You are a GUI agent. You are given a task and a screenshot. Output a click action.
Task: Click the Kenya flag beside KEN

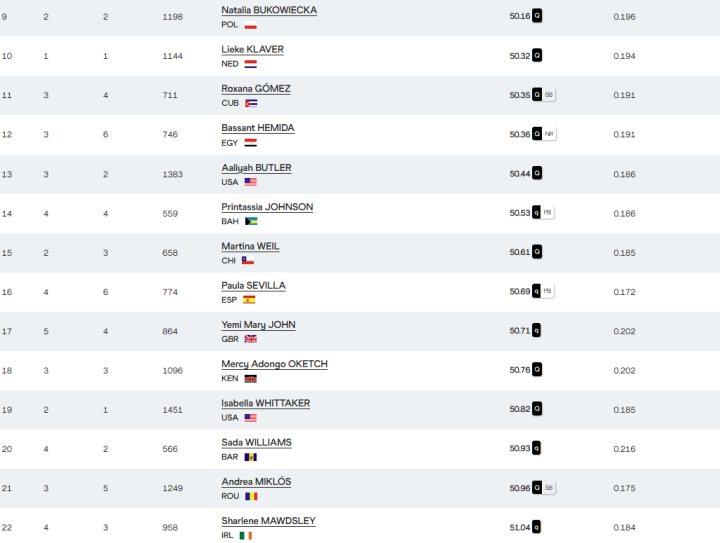click(250, 379)
